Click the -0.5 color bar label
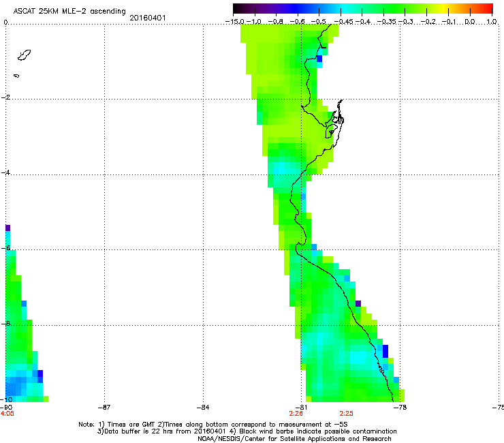The height and width of the screenshot is (443, 504). pyautogui.click(x=319, y=22)
